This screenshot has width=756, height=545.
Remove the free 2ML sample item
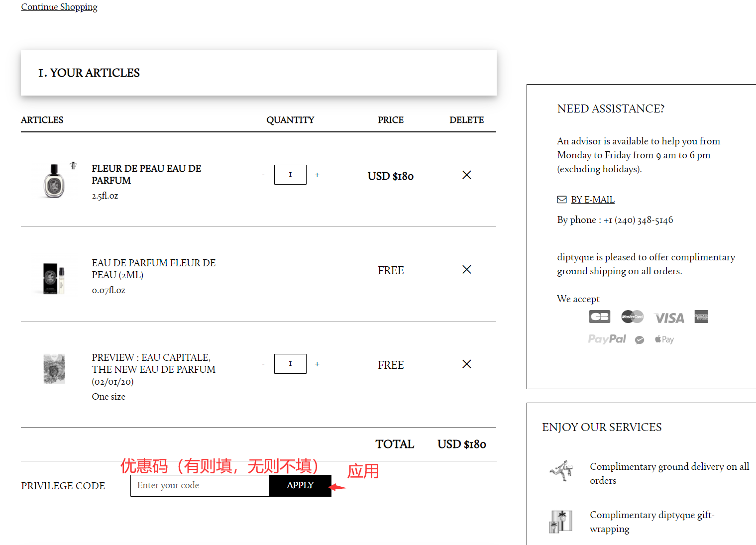tap(466, 269)
